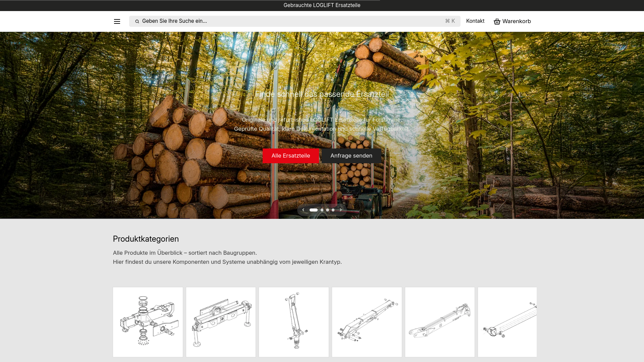
Task: Open the hamburger navigation menu
Action: point(117,21)
